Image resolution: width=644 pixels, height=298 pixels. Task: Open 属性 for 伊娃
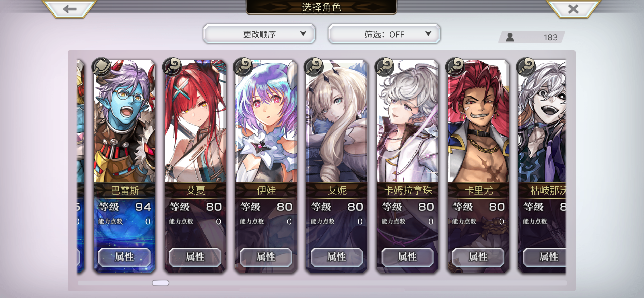[x=266, y=257]
